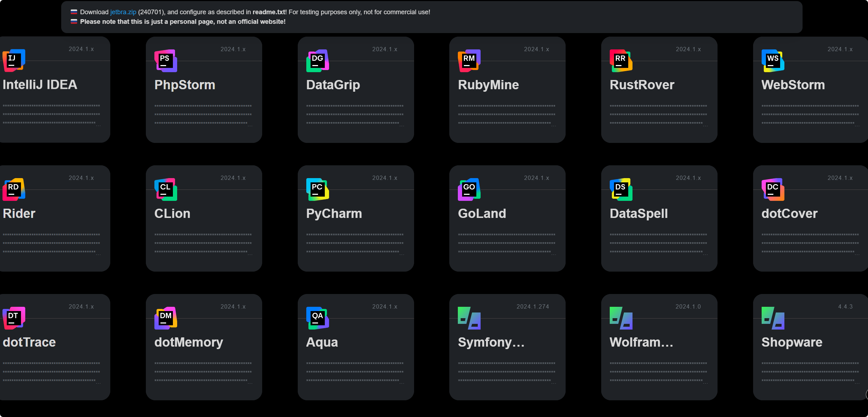Viewport: 868px width, 417px height.
Task: Click the RubyMine title
Action: pos(488,85)
